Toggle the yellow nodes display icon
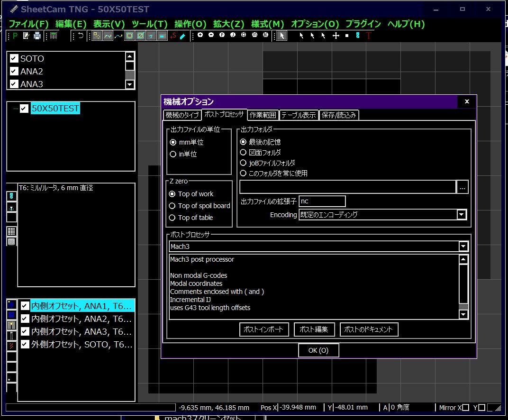The height and width of the screenshot is (420, 508). pyautogui.click(x=97, y=36)
